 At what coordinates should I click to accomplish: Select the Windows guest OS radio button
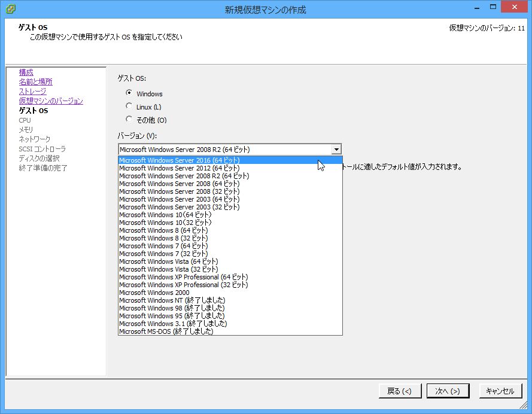coord(129,93)
